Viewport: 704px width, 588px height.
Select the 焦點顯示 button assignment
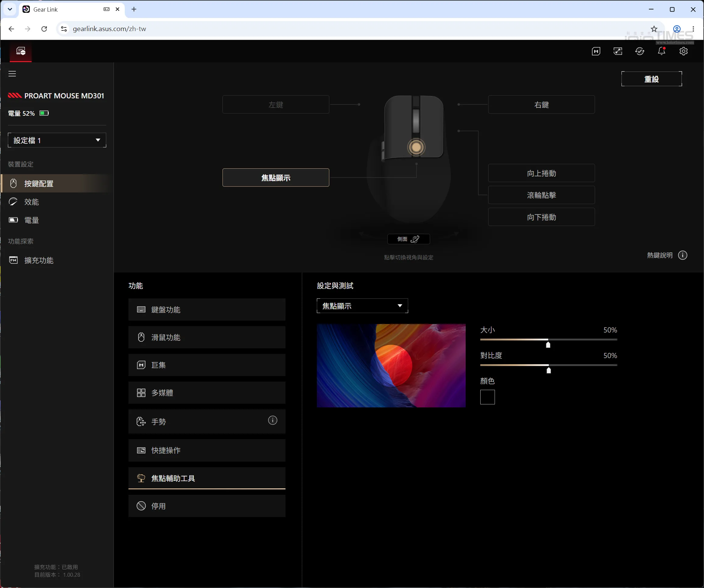click(x=276, y=178)
